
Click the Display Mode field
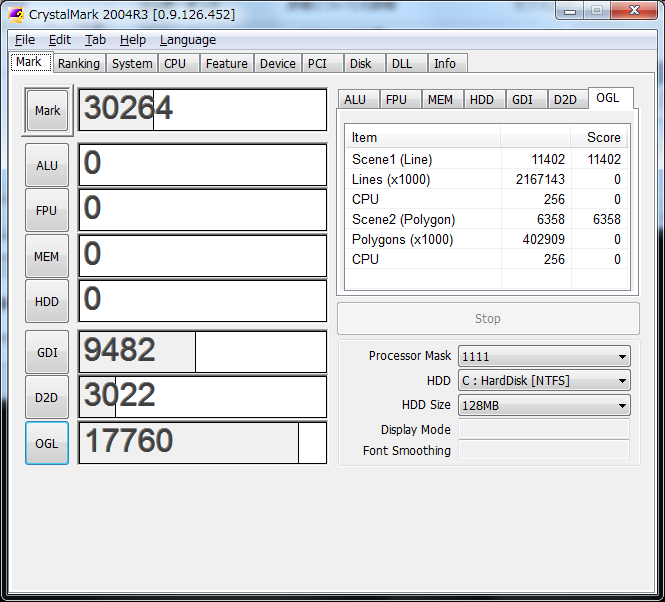pyautogui.click(x=544, y=429)
